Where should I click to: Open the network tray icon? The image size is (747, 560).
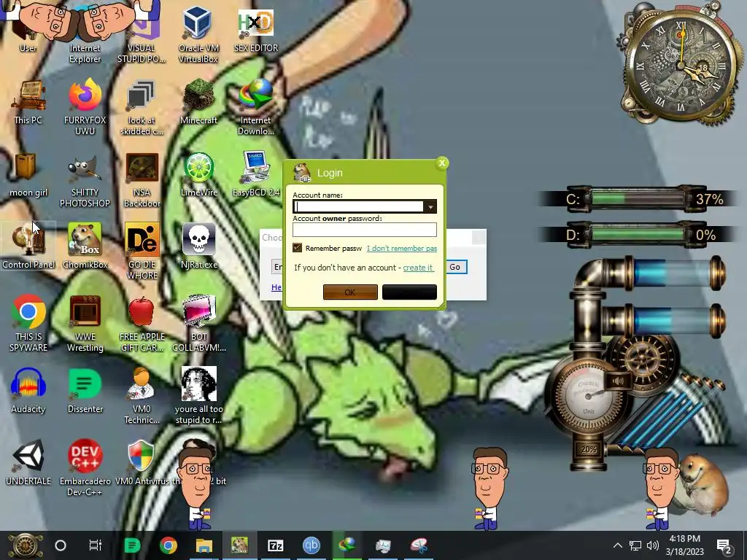(635, 545)
